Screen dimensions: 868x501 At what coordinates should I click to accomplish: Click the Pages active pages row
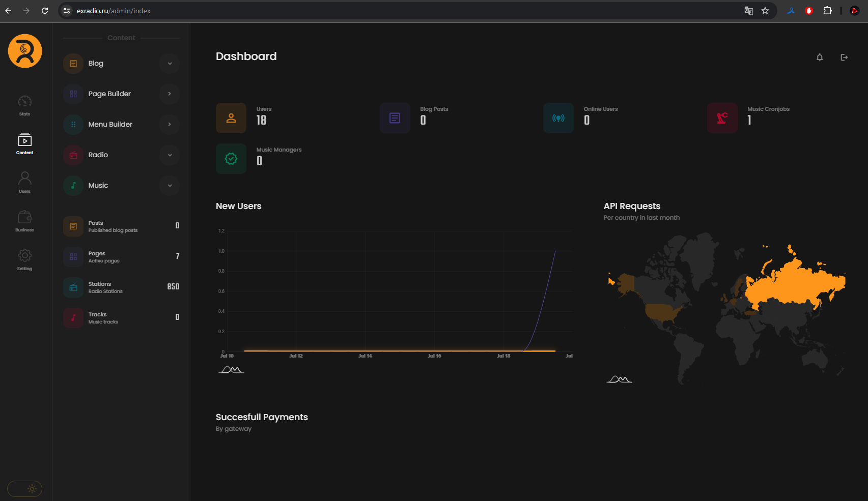click(121, 257)
